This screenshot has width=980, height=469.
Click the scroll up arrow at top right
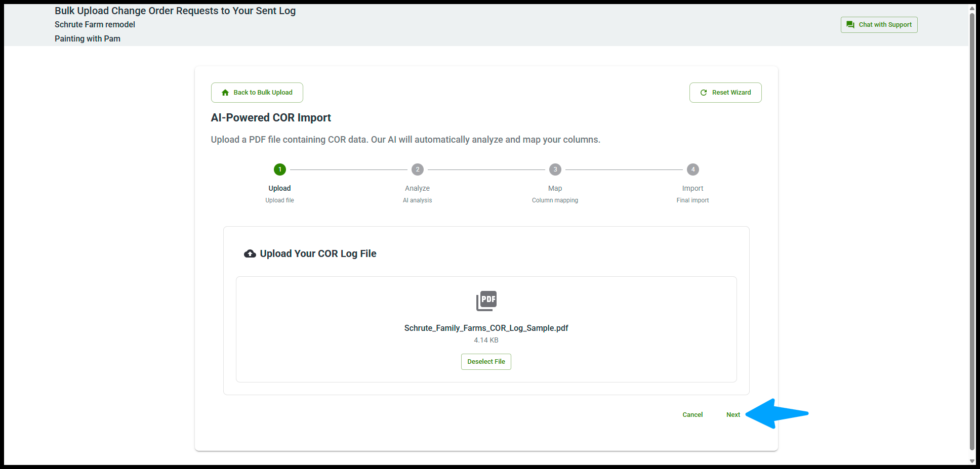coord(972,8)
